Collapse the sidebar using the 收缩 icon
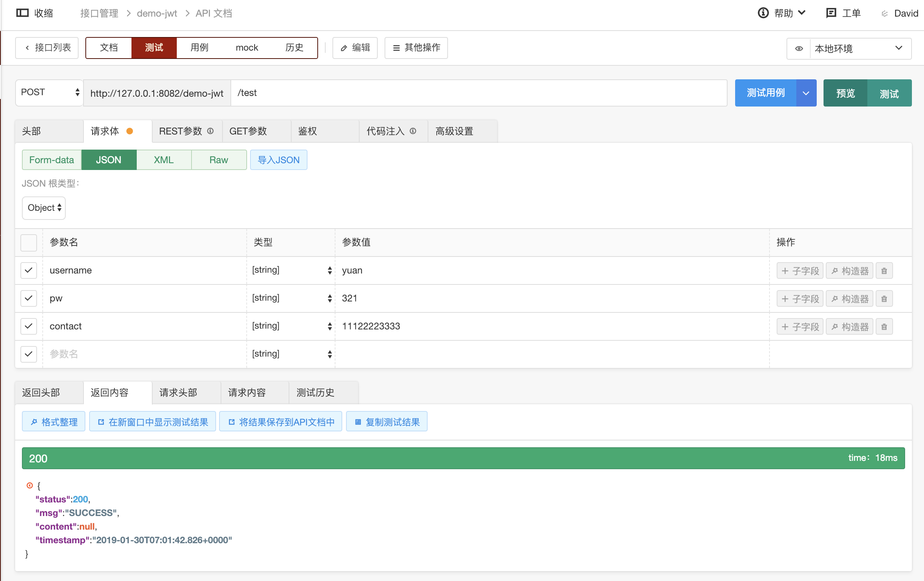The height and width of the screenshot is (581, 924). [x=22, y=13]
